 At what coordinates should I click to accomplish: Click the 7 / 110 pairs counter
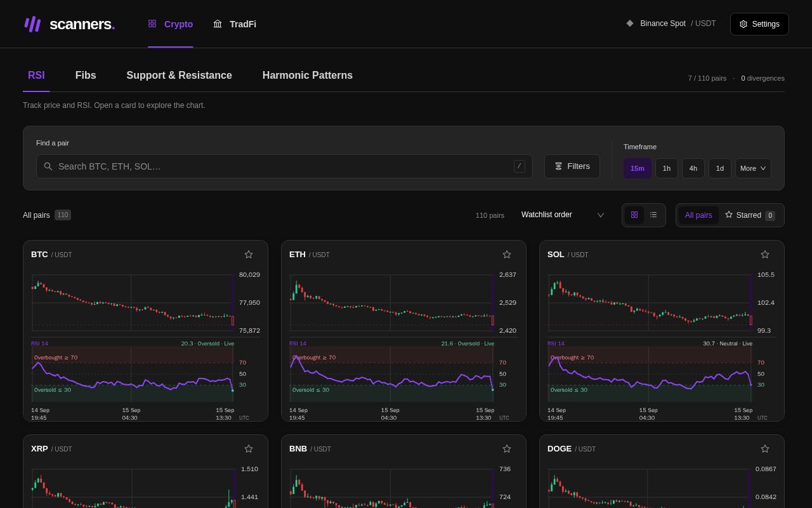707,78
